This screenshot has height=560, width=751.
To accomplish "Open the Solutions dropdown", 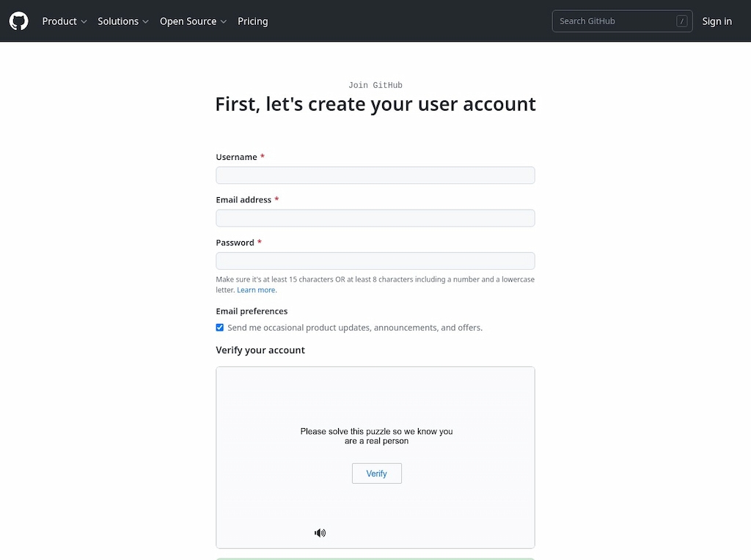I will coord(119,21).
